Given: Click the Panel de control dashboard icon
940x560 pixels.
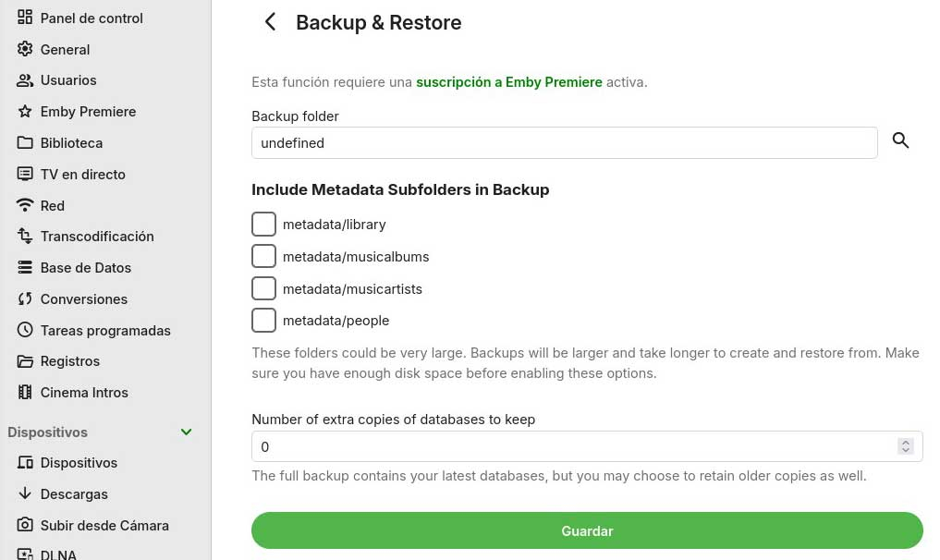Looking at the screenshot, I should (x=25, y=18).
